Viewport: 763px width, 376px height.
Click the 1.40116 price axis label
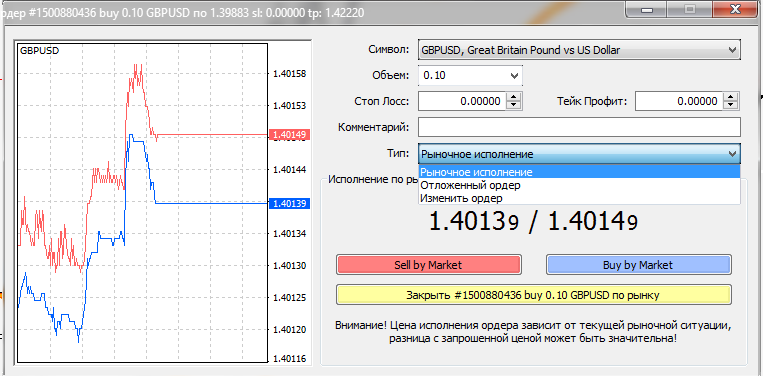(x=289, y=359)
